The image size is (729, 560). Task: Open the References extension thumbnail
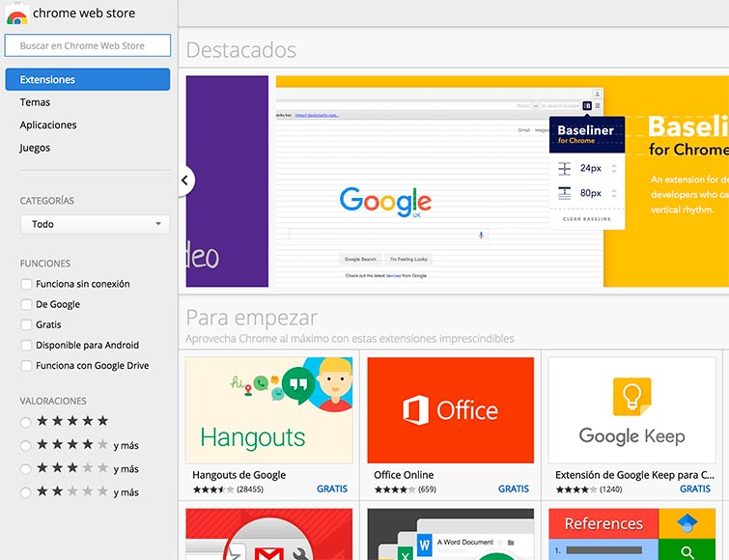pos(631,534)
